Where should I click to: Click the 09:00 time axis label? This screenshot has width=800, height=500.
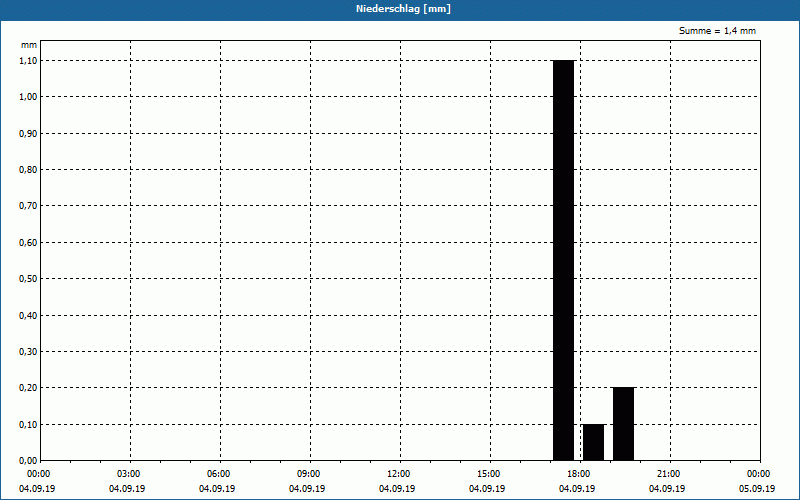[x=309, y=474]
